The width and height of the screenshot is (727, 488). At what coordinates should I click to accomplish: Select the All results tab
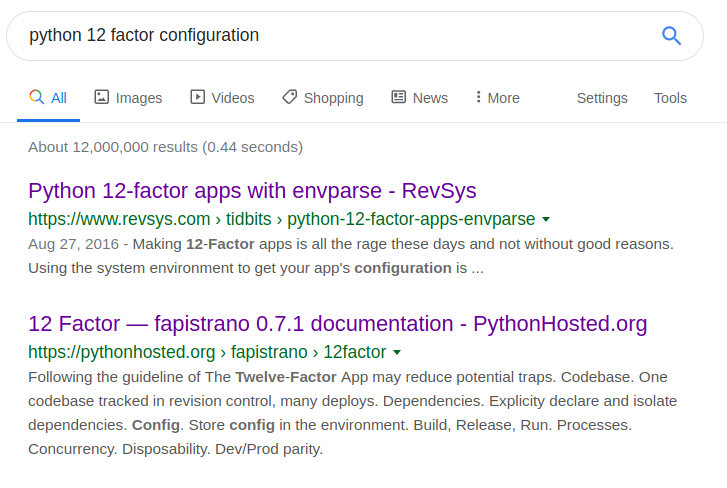[48, 98]
